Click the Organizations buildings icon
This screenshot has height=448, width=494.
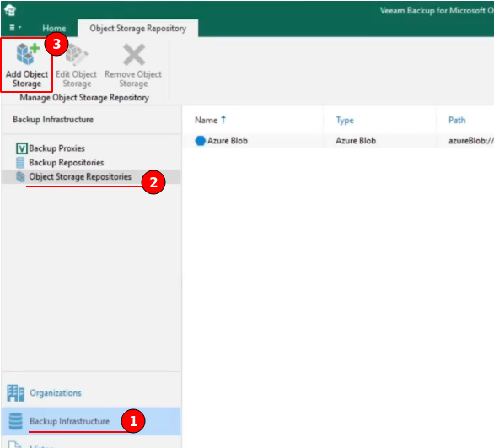15,393
